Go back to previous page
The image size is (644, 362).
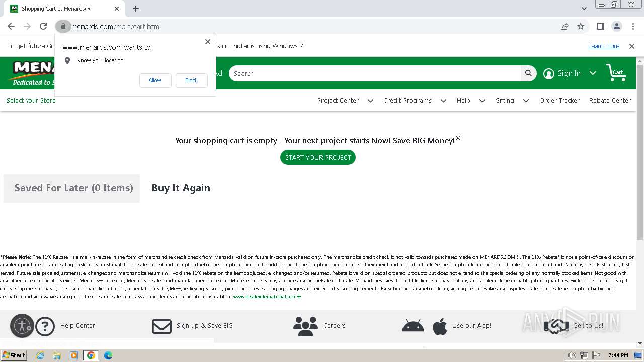point(11,26)
